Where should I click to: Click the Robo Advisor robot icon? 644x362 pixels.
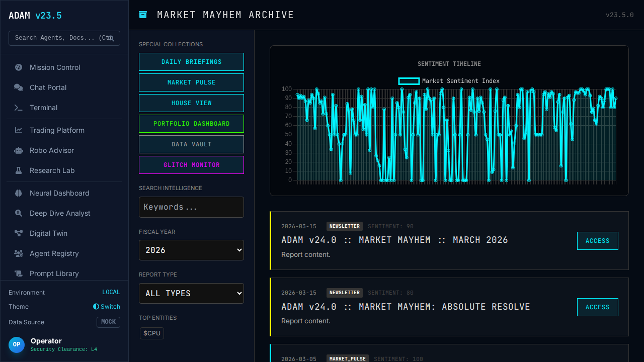(19, 150)
